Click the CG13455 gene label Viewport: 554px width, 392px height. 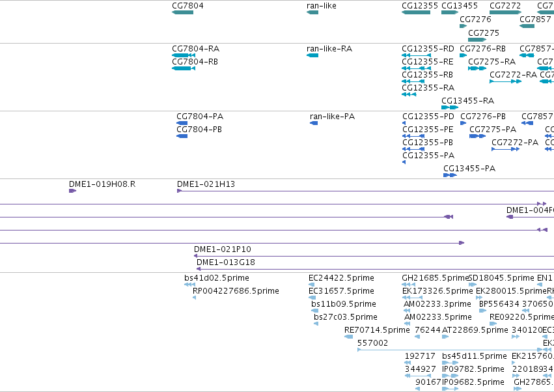pos(460,6)
